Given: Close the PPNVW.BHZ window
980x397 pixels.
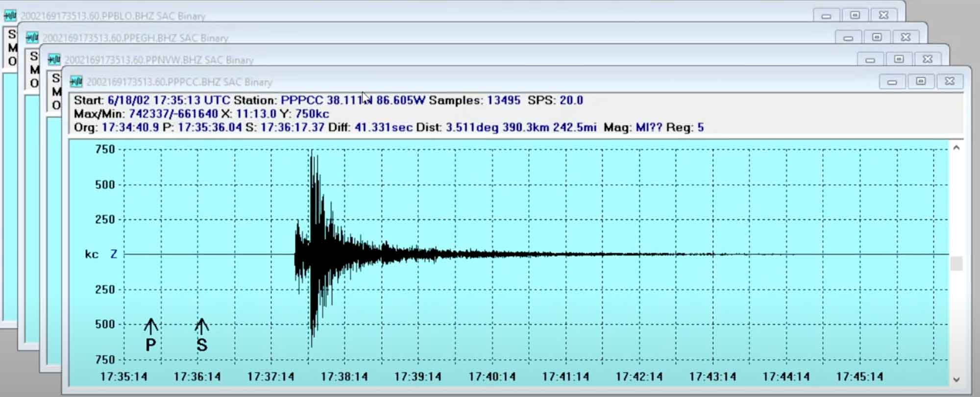Looking at the screenshot, I should coord(928,59).
